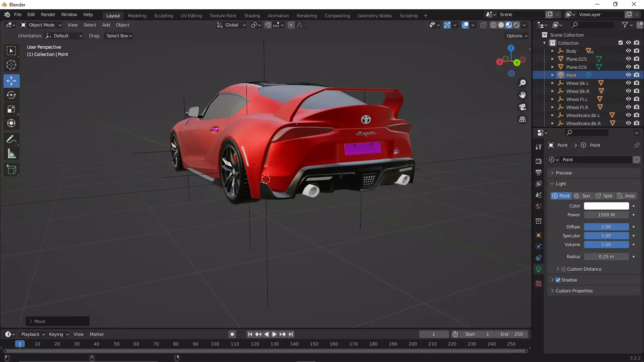Set light type to Spot

pyautogui.click(x=604, y=196)
